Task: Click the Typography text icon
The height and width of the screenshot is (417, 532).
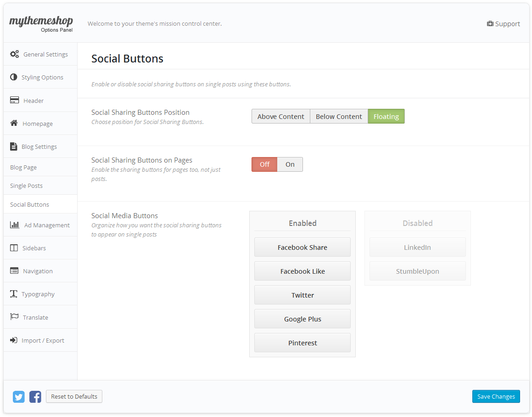Action: coord(14,294)
